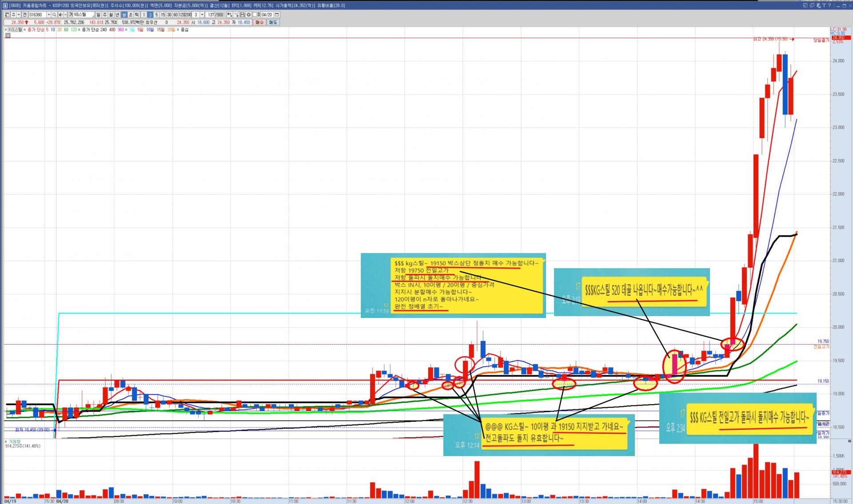Toggle the D checkbox beside date field
The width and height of the screenshot is (853, 504).
coord(255,15)
